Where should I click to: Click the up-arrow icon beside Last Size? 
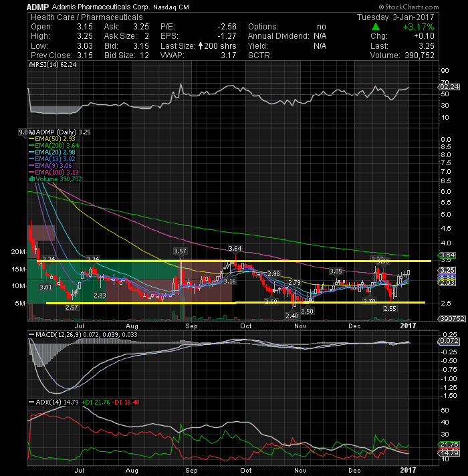pos(201,46)
